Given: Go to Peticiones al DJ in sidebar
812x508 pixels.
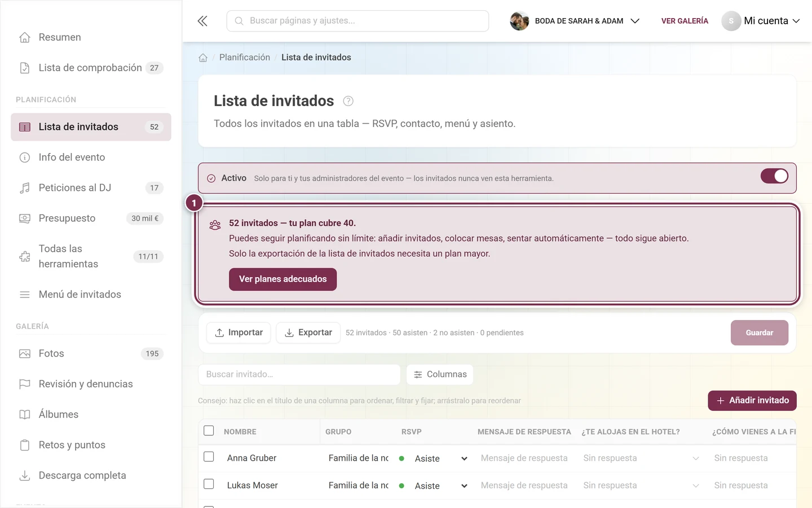Looking at the screenshot, I should pyautogui.click(x=91, y=188).
